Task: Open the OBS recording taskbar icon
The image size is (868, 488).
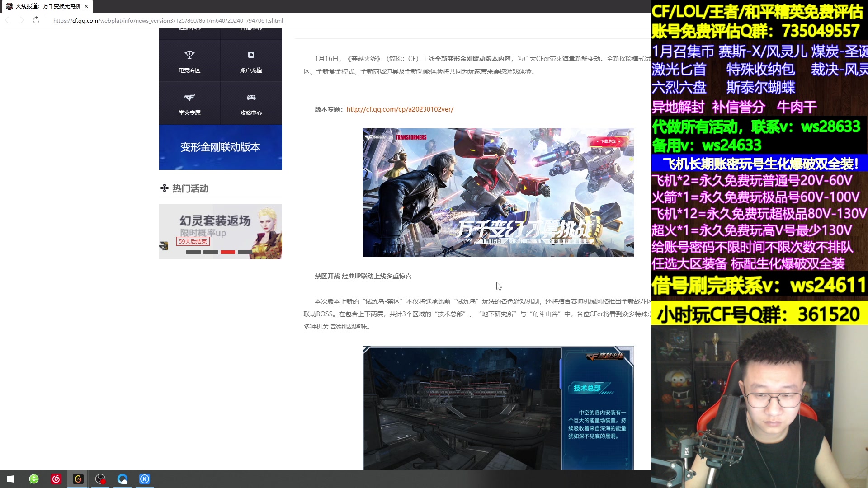Action: coord(100,479)
